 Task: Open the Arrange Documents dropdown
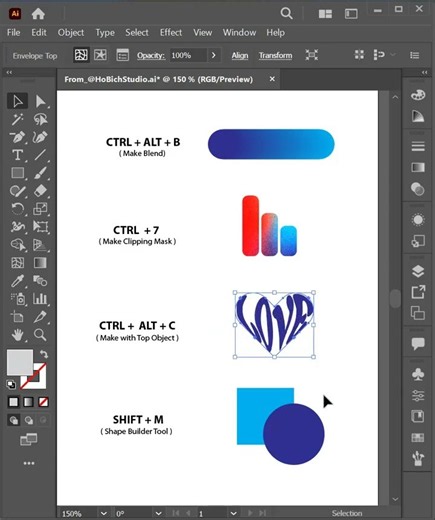325,14
